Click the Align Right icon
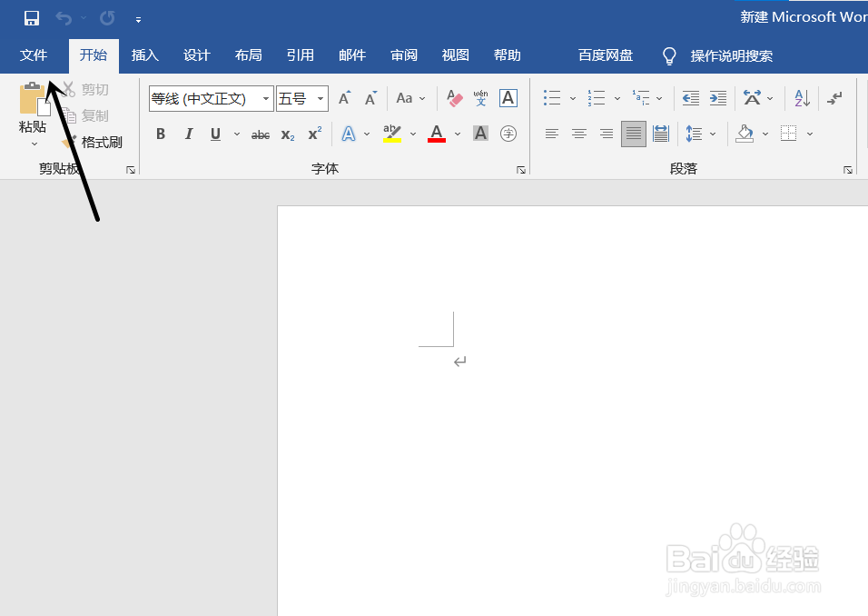The height and width of the screenshot is (616, 868). point(607,134)
